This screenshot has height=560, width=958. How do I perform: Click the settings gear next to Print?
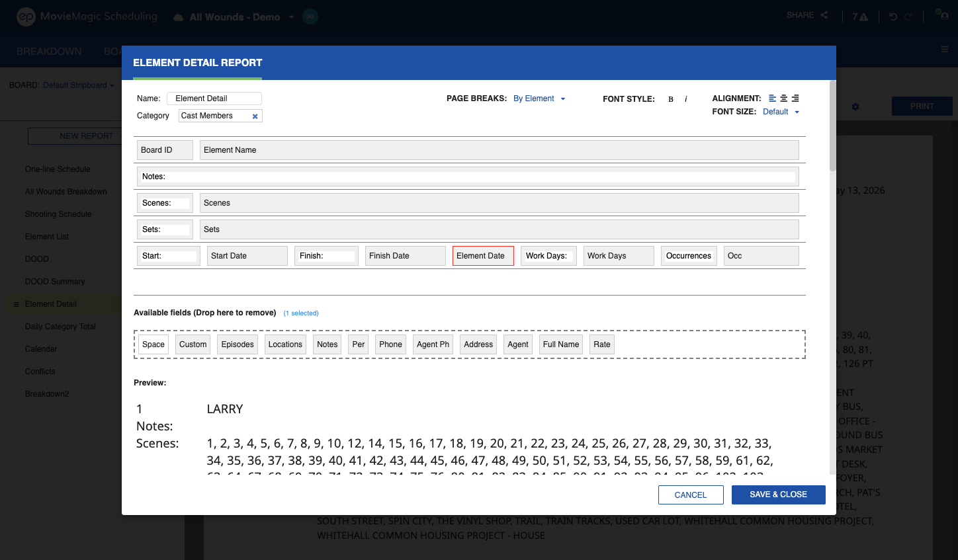(x=855, y=106)
